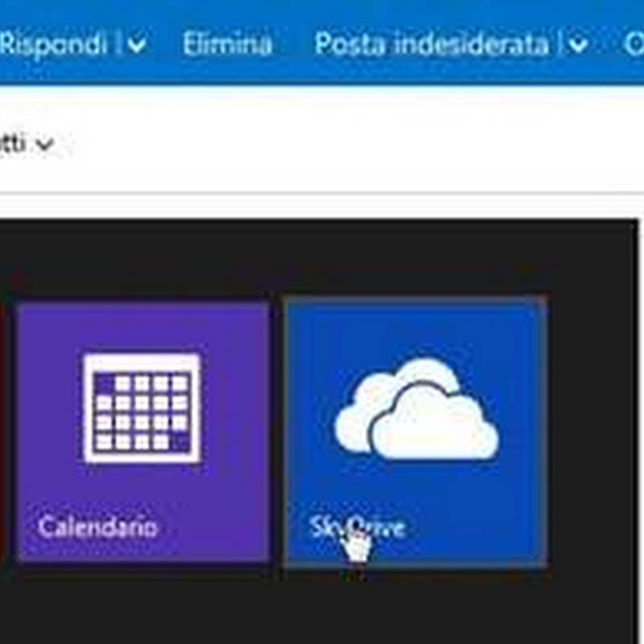Viewport: 644px width, 644px height.
Task: Expand the Rispondi dropdown arrow
Action: click(137, 44)
